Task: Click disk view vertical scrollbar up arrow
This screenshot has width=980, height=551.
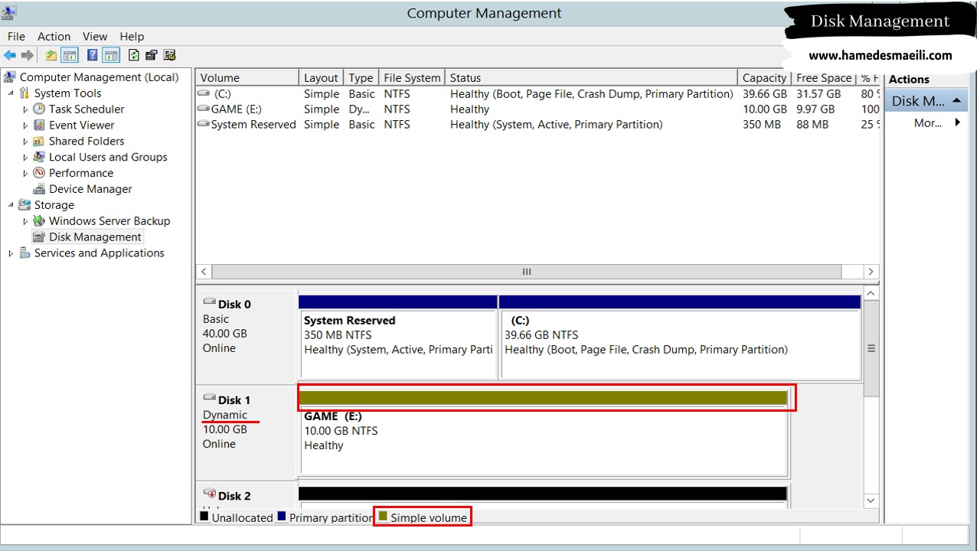Action: [x=871, y=293]
